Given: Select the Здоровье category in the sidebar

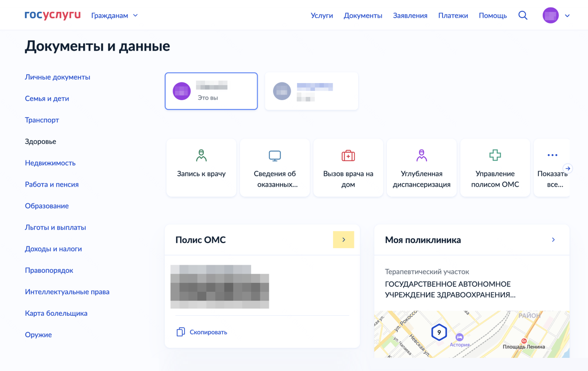Looking at the screenshot, I should coord(40,141).
